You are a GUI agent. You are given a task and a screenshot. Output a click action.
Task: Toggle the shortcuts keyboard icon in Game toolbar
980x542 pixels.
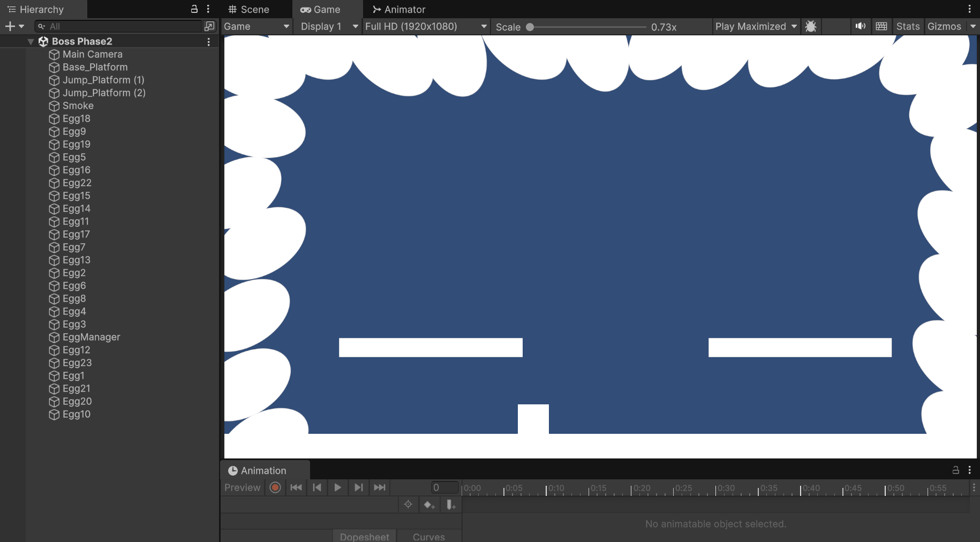click(x=881, y=26)
